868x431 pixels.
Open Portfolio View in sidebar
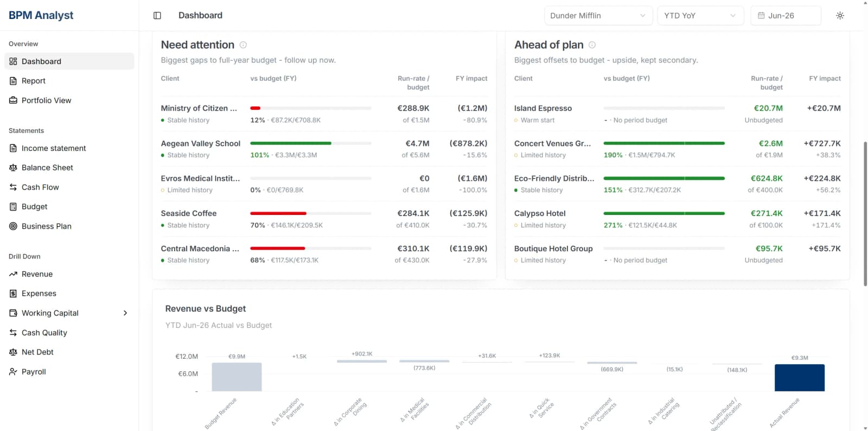pyautogui.click(x=69, y=100)
